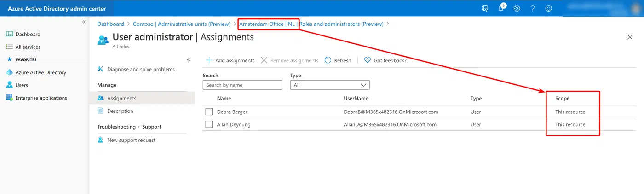Image resolution: width=644 pixels, height=194 pixels.
Task: Click the Refresh button
Action: tap(338, 60)
